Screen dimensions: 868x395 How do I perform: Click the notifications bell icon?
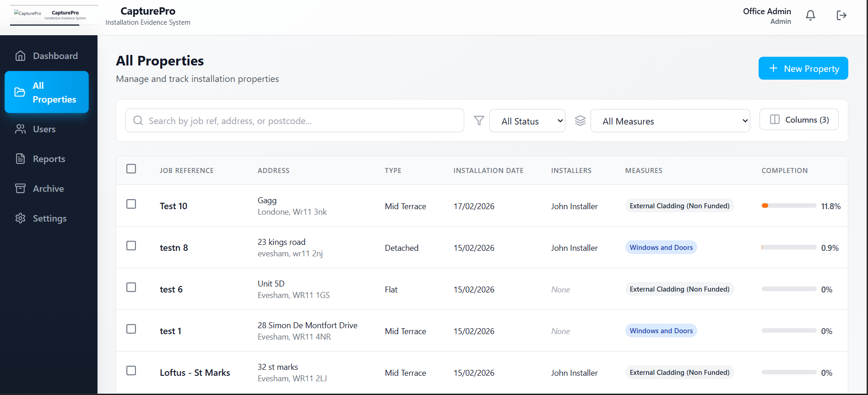tap(810, 16)
